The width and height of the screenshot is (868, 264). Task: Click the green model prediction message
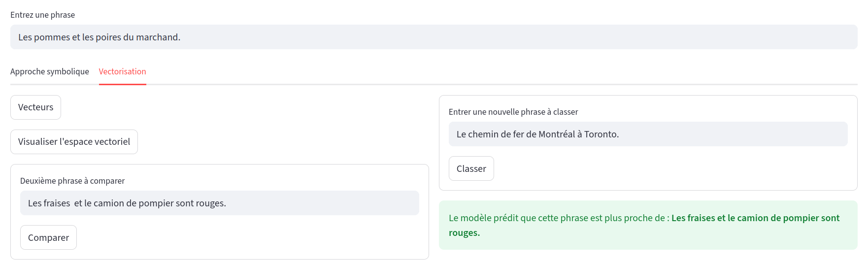557,218
